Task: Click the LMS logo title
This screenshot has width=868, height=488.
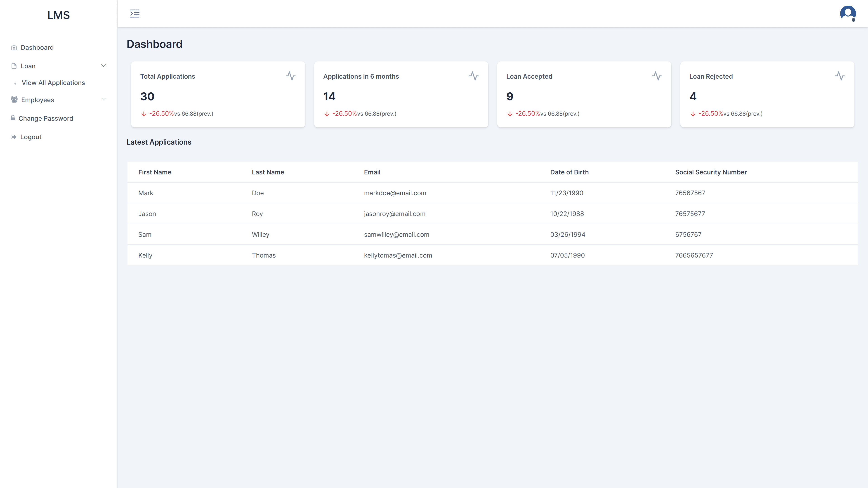Action: [59, 15]
